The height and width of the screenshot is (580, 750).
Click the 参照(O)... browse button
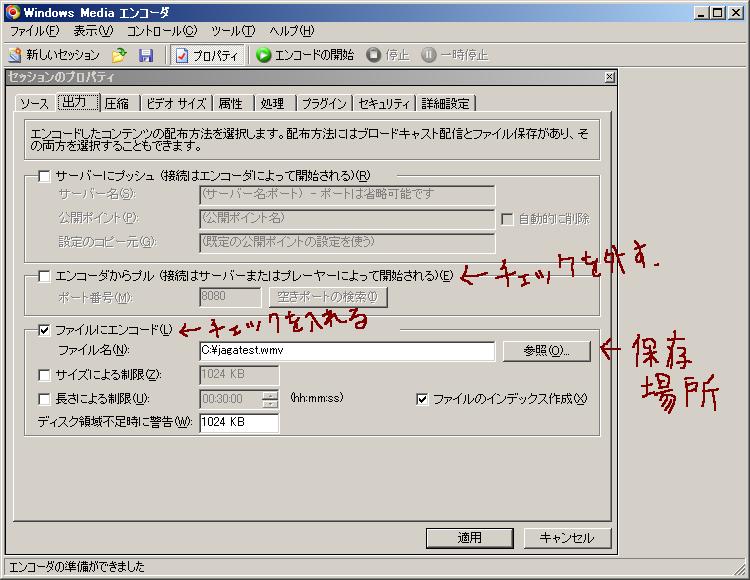(x=547, y=351)
